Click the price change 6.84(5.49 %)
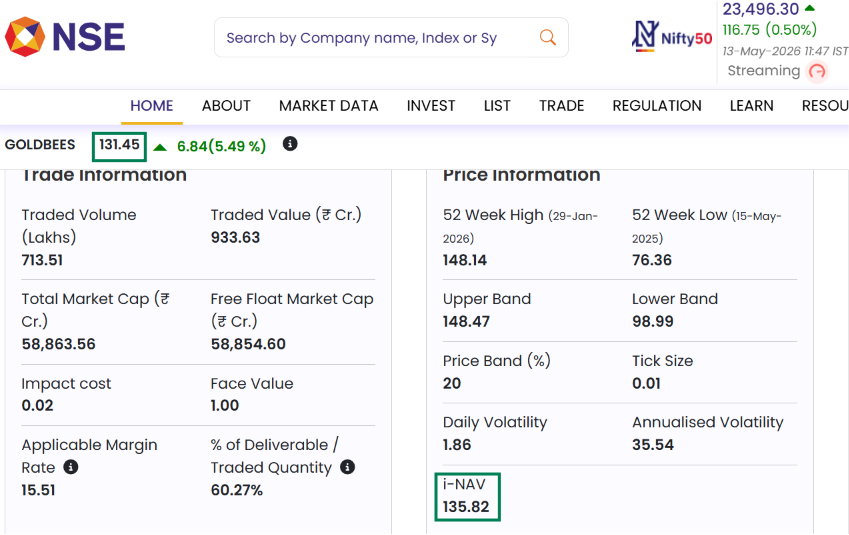This screenshot has width=849, height=535. click(221, 146)
